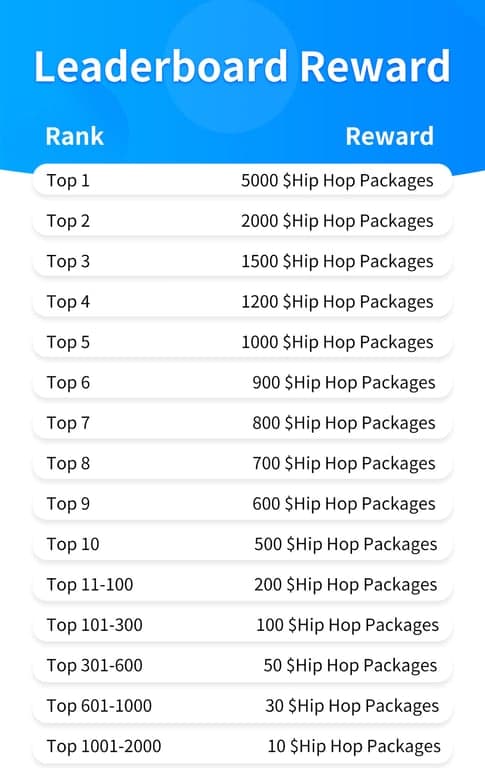Open the Top 6 reward row
This screenshot has width=485, height=768.
click(242, 382)
